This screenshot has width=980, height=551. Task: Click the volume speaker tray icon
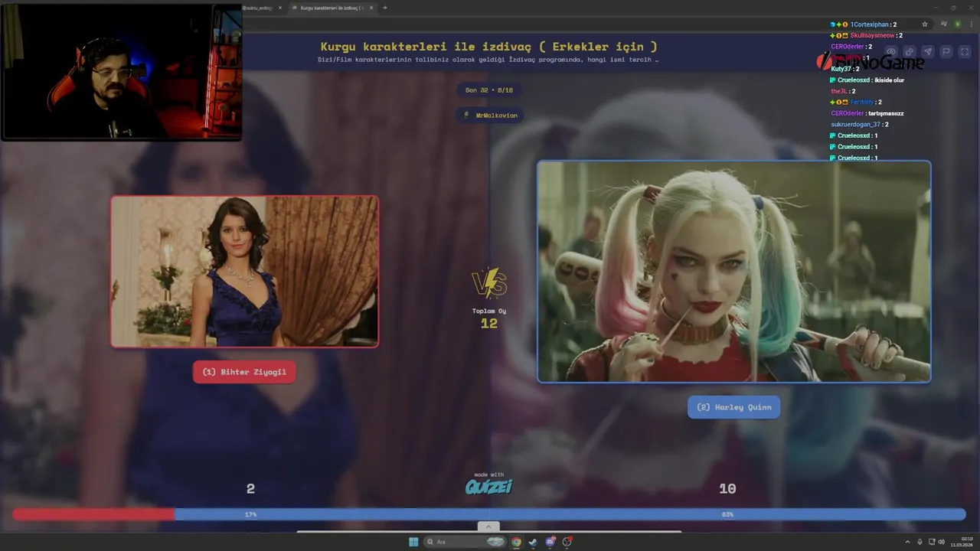coord(941,542)
